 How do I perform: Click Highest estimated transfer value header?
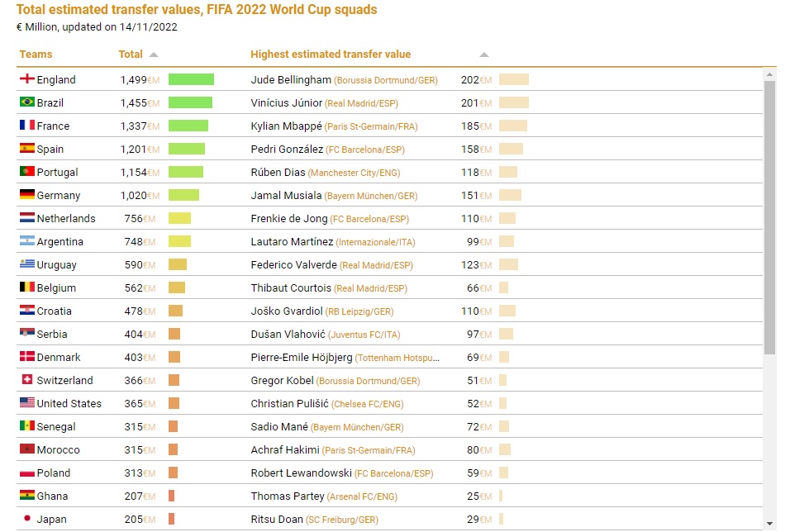coord(331,55)
